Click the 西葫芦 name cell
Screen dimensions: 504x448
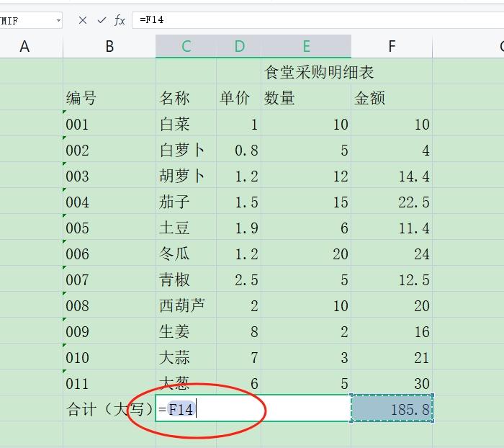pos(186,305)
